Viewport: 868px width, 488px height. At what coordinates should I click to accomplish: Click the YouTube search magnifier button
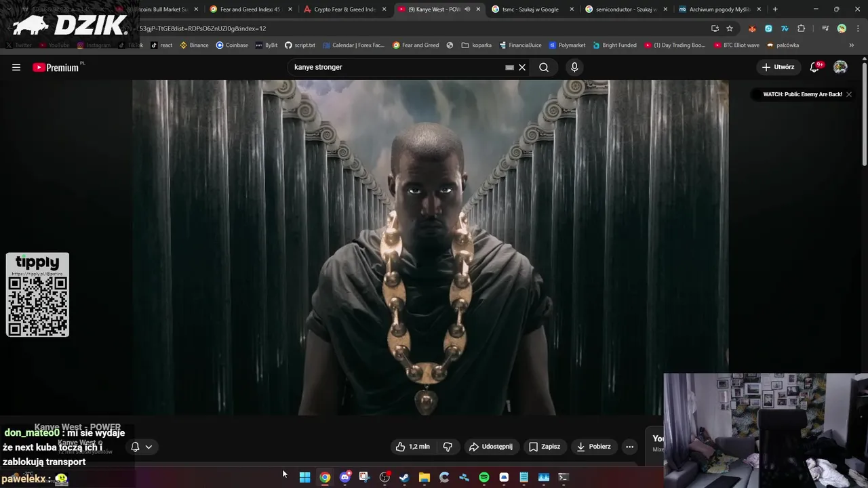click(544, 67)
